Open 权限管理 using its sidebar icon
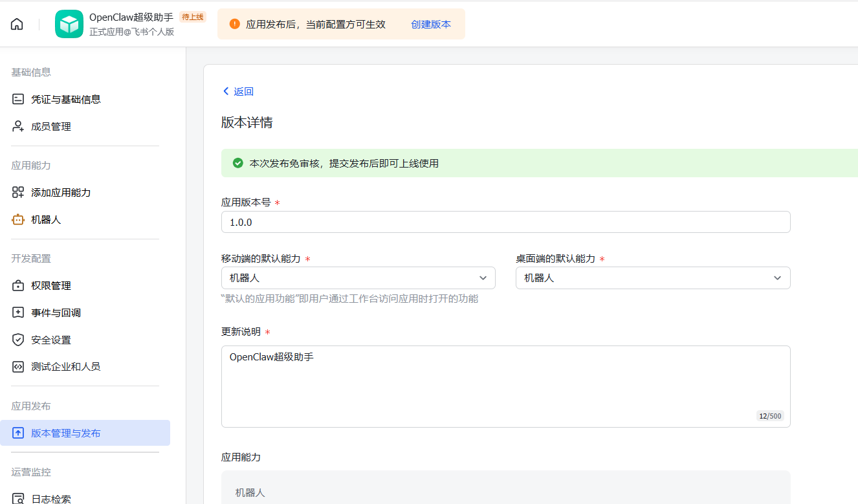858x504 pixels. tap(18, 285)
